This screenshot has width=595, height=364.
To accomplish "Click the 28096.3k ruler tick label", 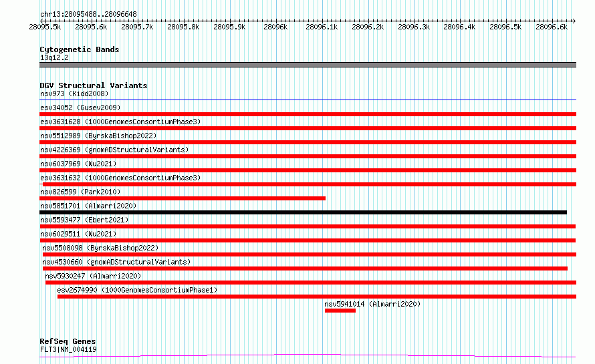I will (414, 27).
